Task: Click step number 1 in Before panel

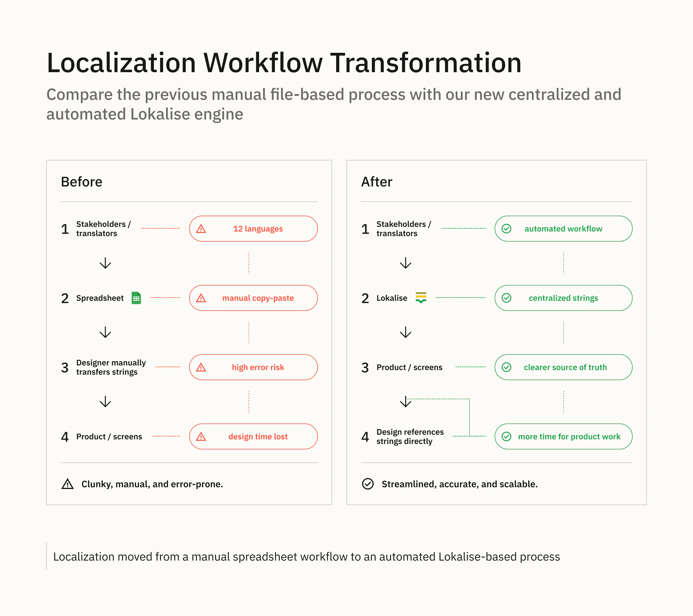Action: pyautogui.click(x=65, y=229)
